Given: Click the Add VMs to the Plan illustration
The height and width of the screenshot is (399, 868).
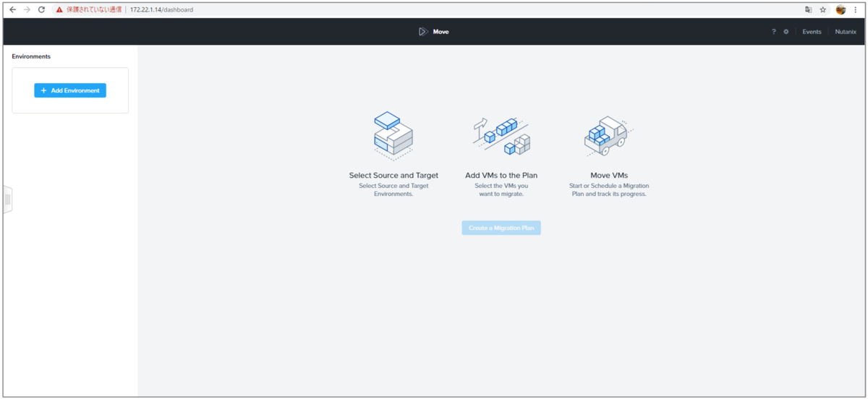Looking at the screenshot, I should [x=501, y=136].
